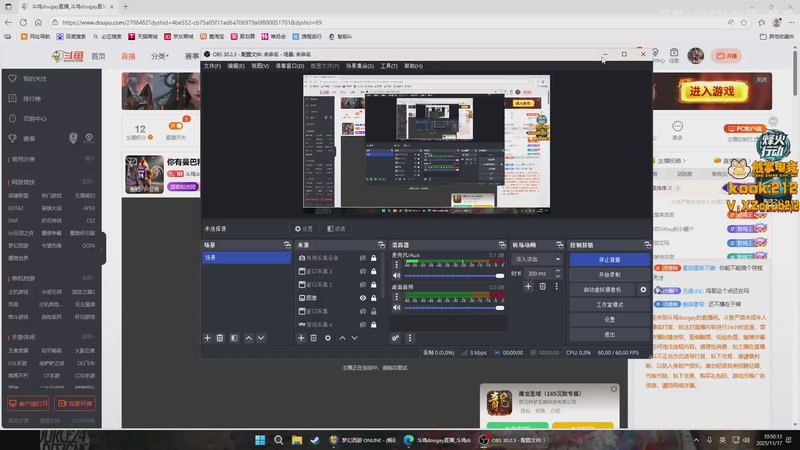
Task: Pop out the Scenes dock panel
Action: click(x=287, y=245)
